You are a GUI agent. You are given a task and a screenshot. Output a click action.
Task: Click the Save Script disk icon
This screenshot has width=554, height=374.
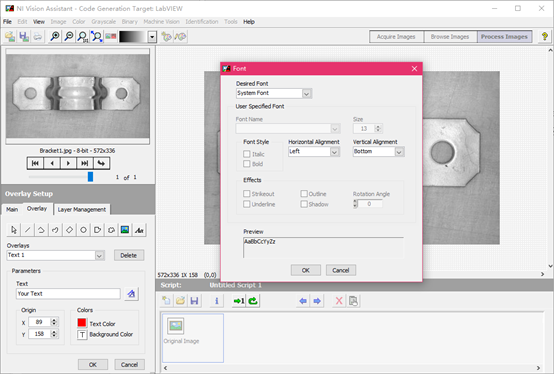tap(194, 301)
